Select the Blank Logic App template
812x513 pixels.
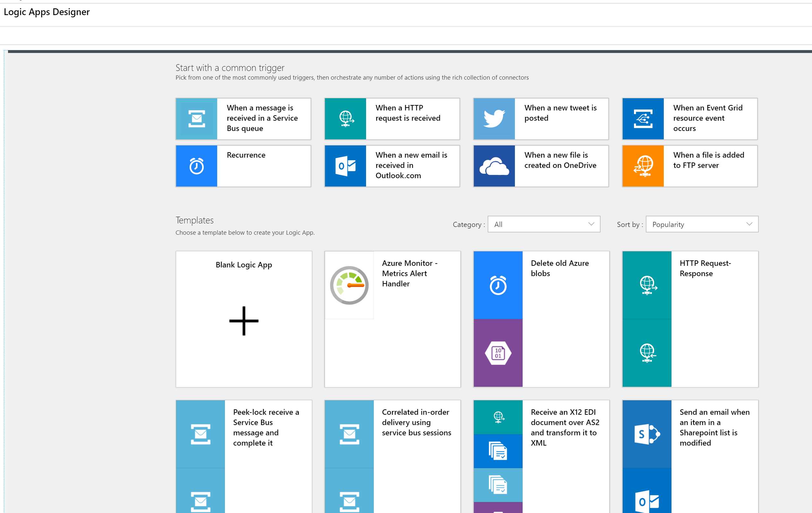(244, 319)
